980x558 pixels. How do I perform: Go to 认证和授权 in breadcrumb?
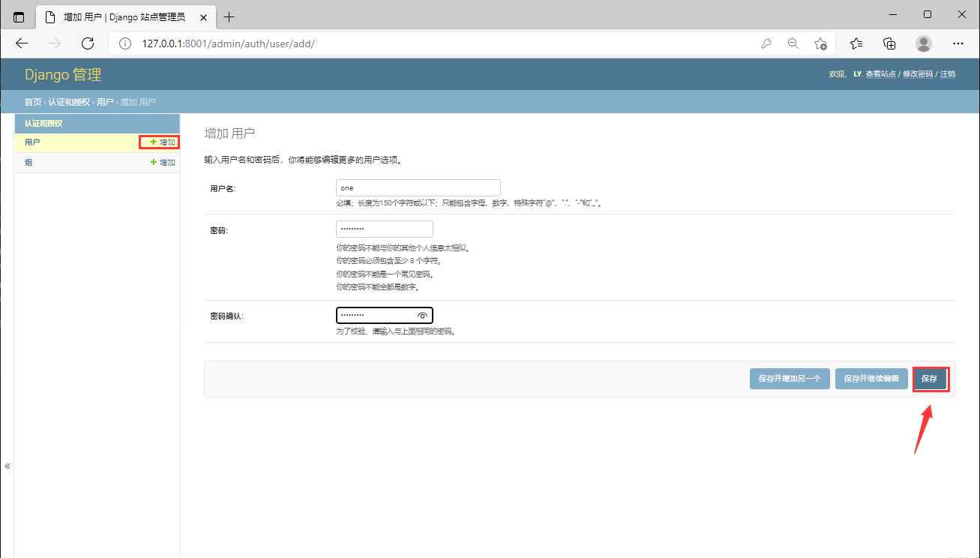pyautogui.click(x=69, y=102)
